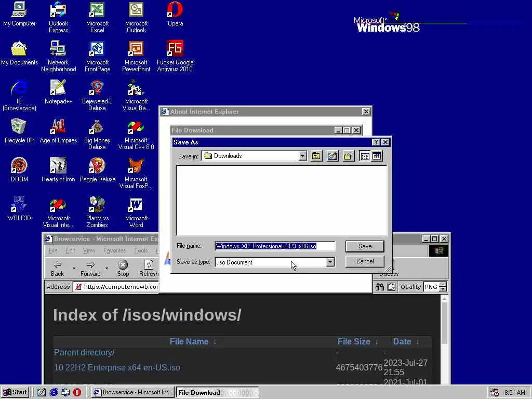532x399 pixels.
Task: Click the help question mark in Save As
Action: [376, 142]
